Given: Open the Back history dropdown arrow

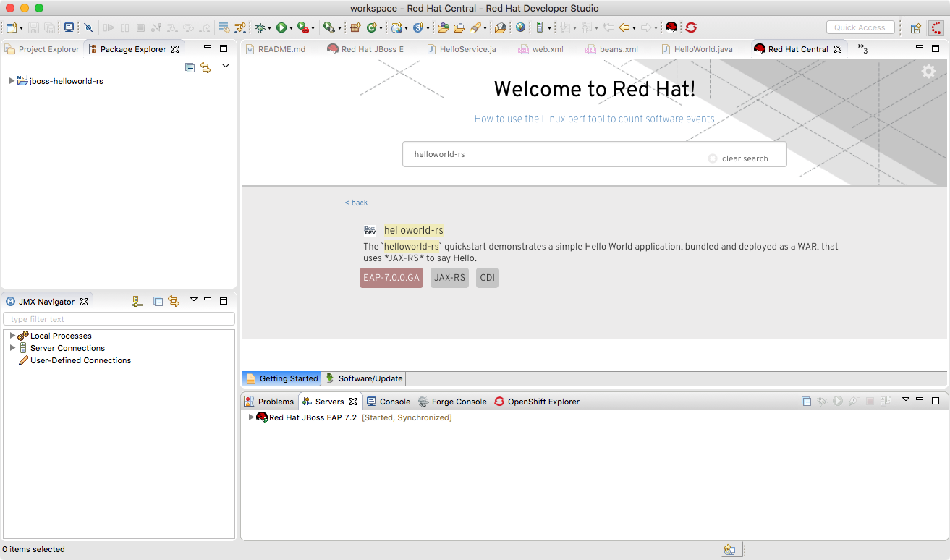Looking at the screenshot, I should coord(635,28).
